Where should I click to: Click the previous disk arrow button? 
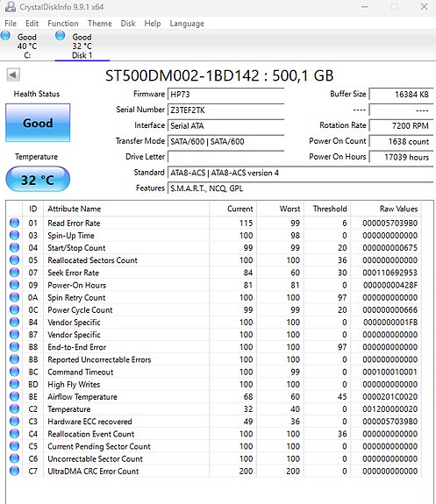(x=13, y=75)
